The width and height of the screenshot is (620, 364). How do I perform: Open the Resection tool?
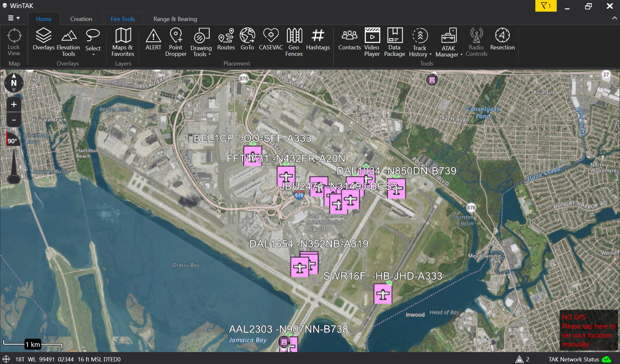click(x=502, y=39)
